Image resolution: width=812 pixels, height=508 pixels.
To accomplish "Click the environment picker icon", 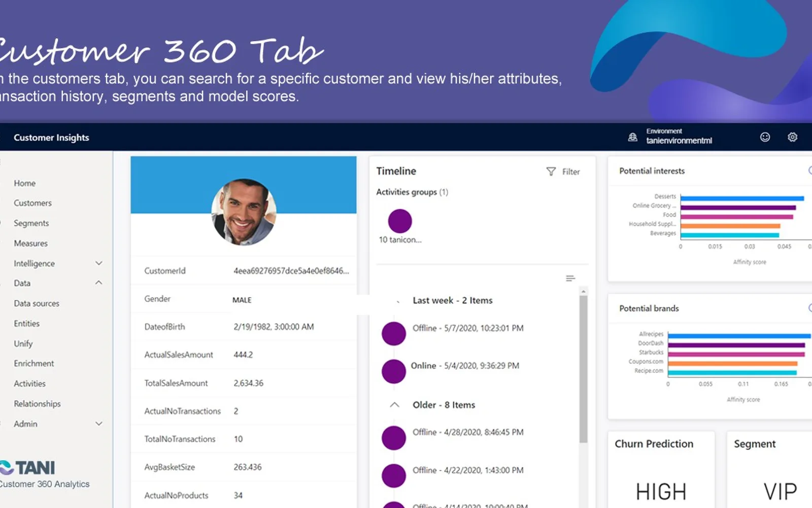I will 632,137.
